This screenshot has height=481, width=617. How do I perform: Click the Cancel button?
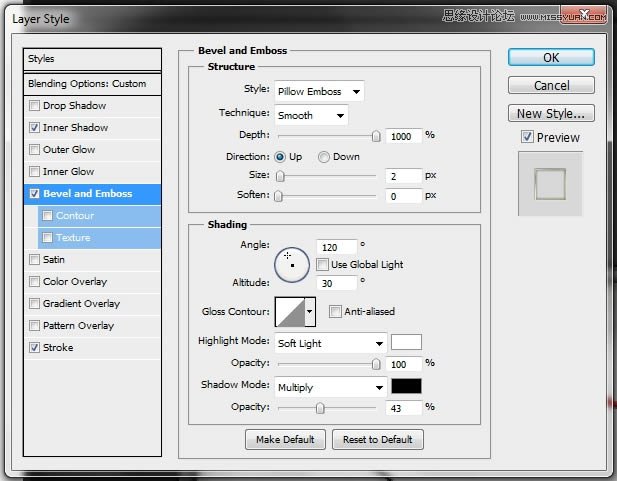[551, 85]
